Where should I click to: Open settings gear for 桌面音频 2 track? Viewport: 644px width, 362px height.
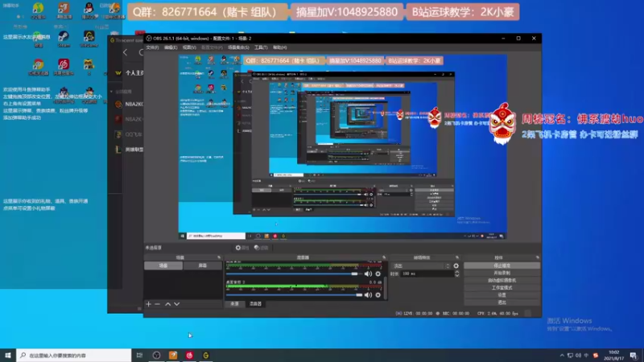(x=378, y=294)
